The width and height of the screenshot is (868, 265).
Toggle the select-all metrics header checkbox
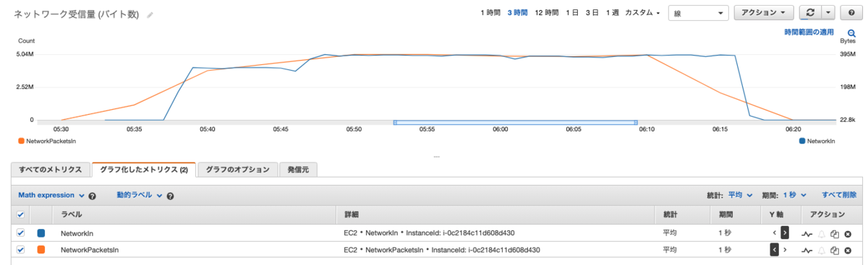point(20,214)
